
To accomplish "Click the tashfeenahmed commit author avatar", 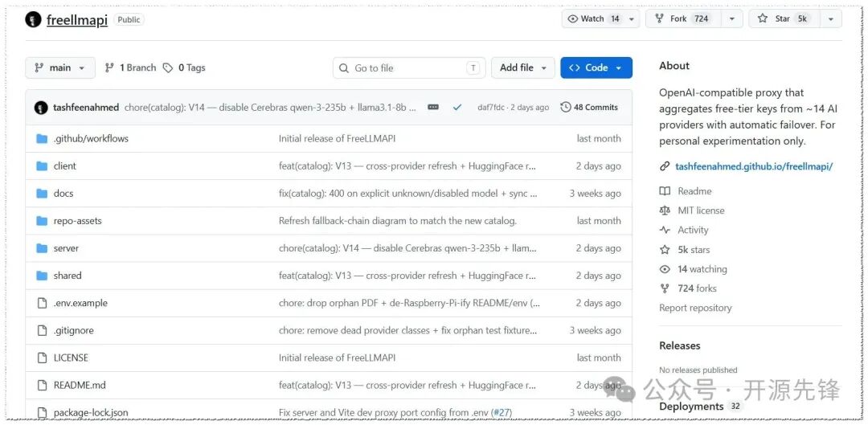I will click(41, 108).
